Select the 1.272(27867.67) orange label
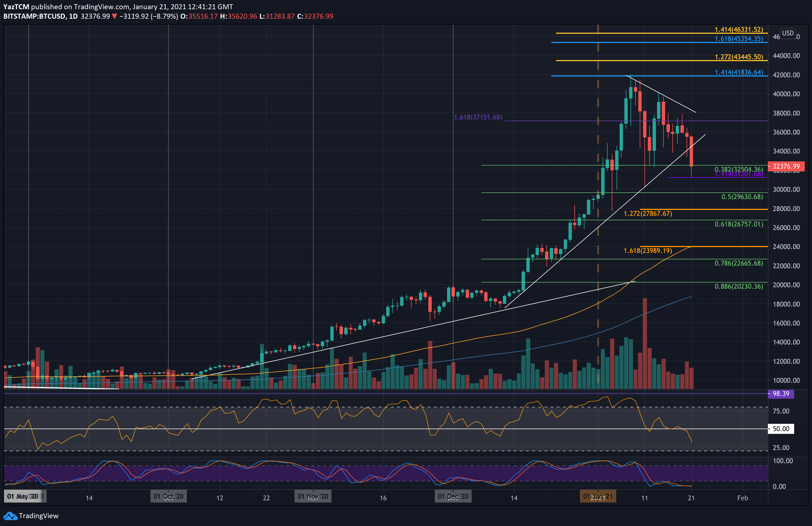This screenshot has height=526, width=812. coord(648,214)
